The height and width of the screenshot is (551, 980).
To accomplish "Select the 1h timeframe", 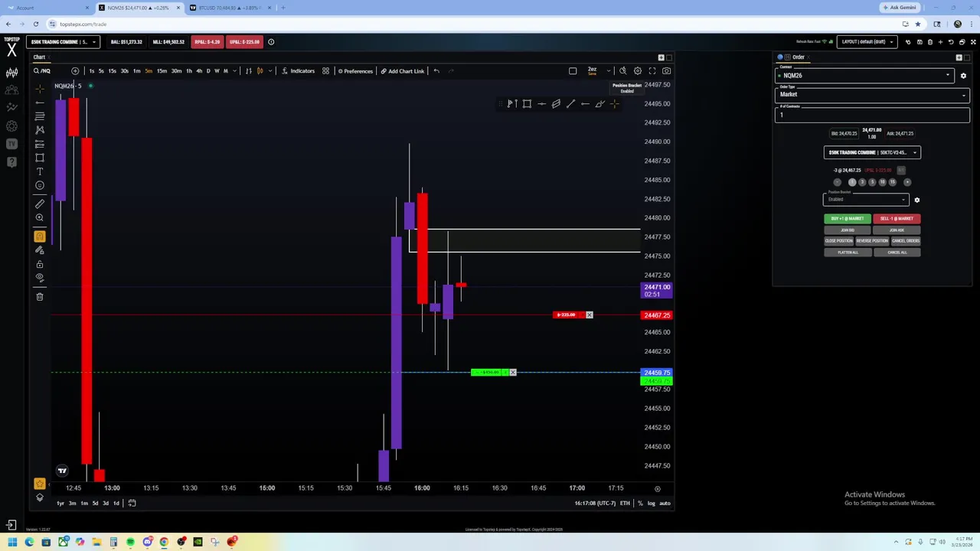I will point(189,71).
